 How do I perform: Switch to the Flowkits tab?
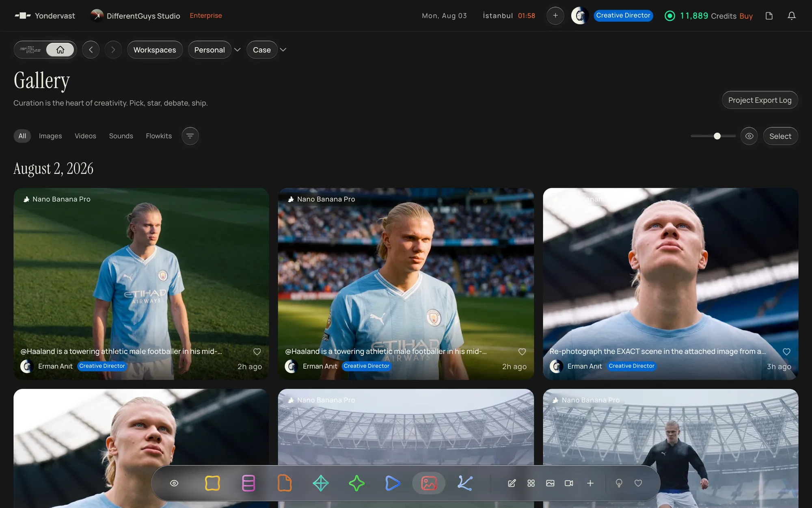[159, 136]
